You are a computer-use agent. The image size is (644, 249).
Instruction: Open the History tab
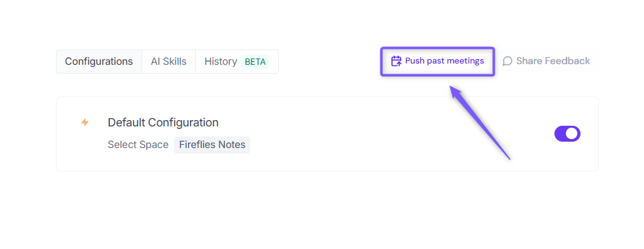click(x=236, y=62)
